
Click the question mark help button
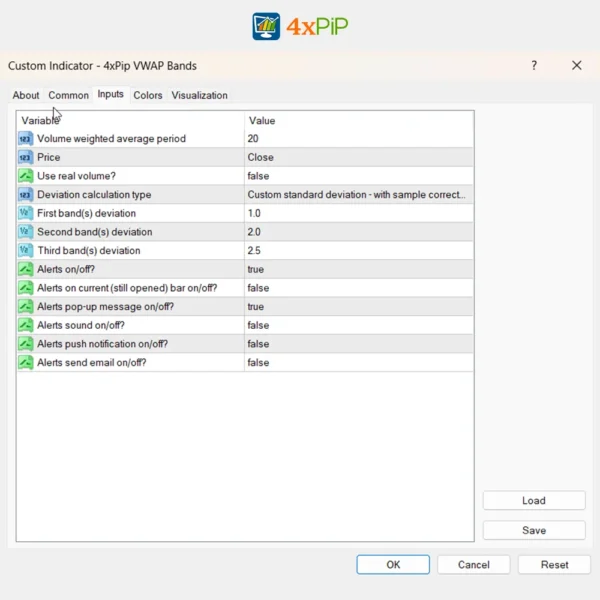point(534,66)
